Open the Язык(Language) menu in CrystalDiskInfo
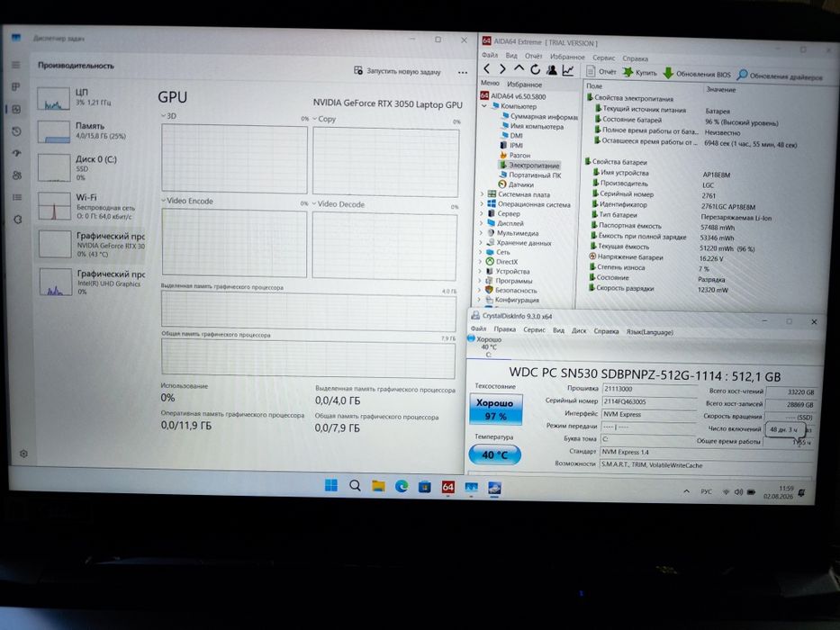Image resolution: width=840 pixels, height=630 pixels. pyautogui.click(x=650, y=332)
